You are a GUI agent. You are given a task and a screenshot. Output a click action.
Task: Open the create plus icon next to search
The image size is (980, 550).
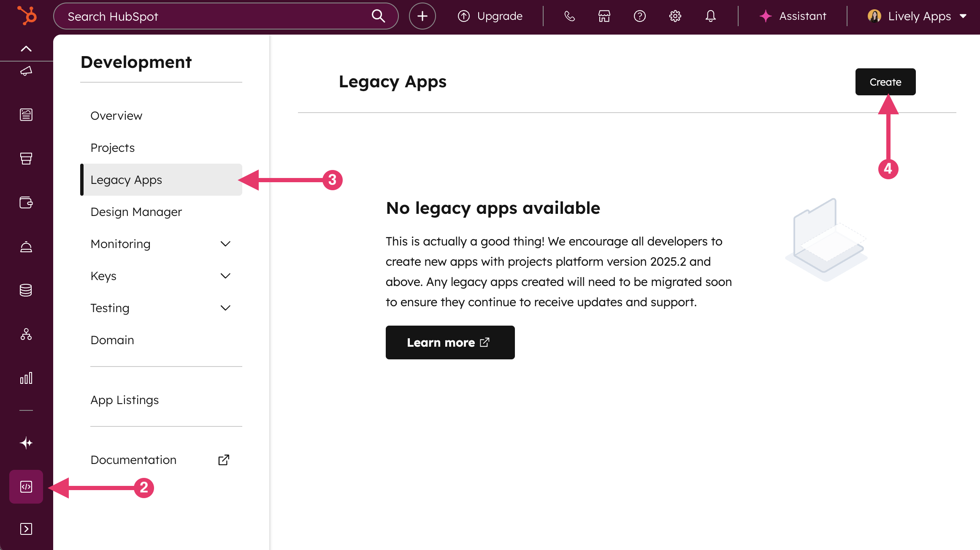422,16
